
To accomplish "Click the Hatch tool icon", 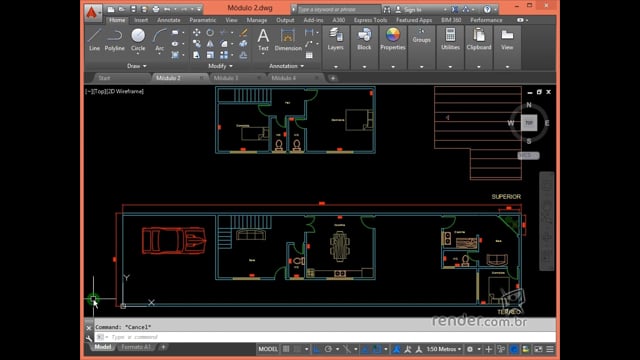I will click(x=175, y=55).
